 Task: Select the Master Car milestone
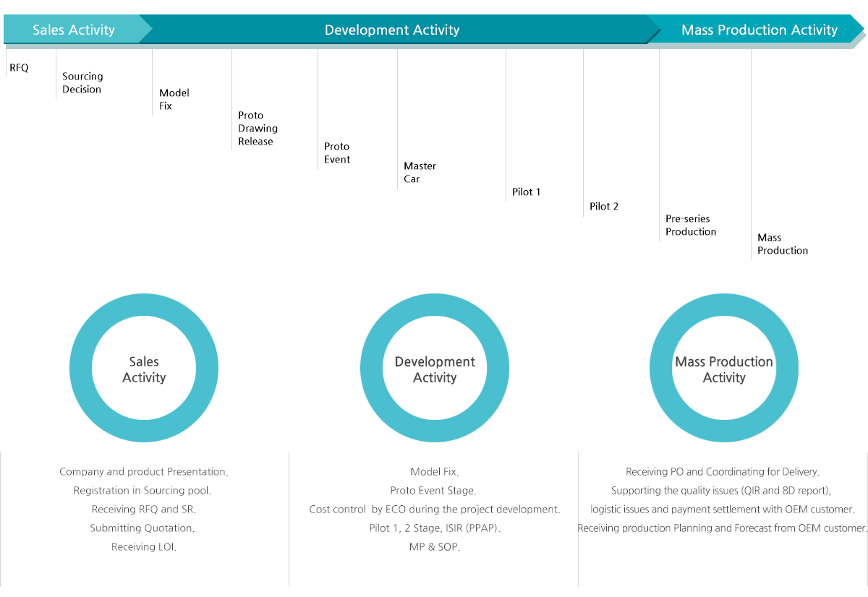[x=420, y=172]
